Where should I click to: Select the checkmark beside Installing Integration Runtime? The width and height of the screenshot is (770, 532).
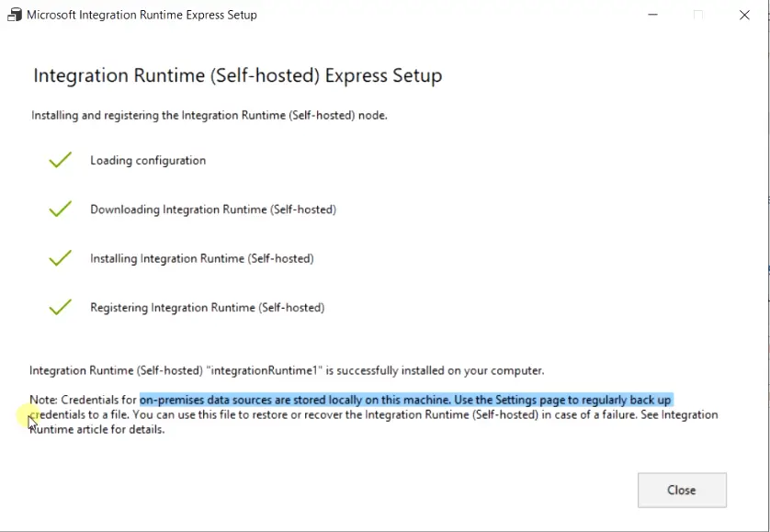click(61, 258)
